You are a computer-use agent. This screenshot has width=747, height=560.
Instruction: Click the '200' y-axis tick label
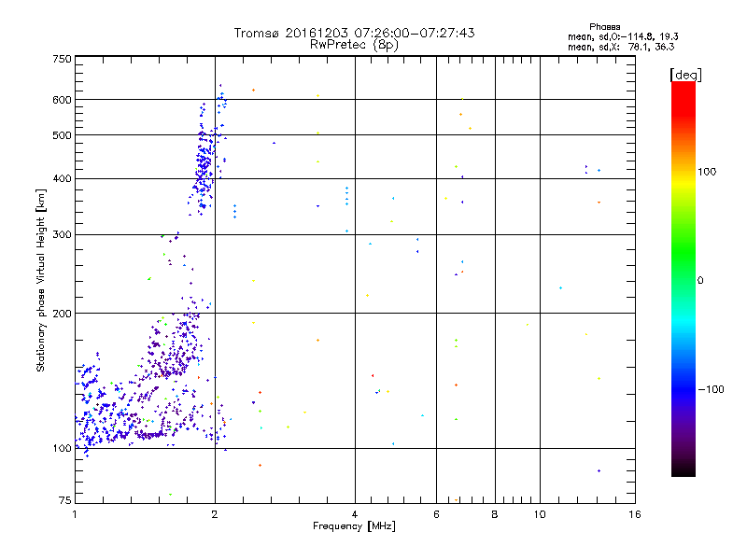pyautogui.click(x=62, y=314)
